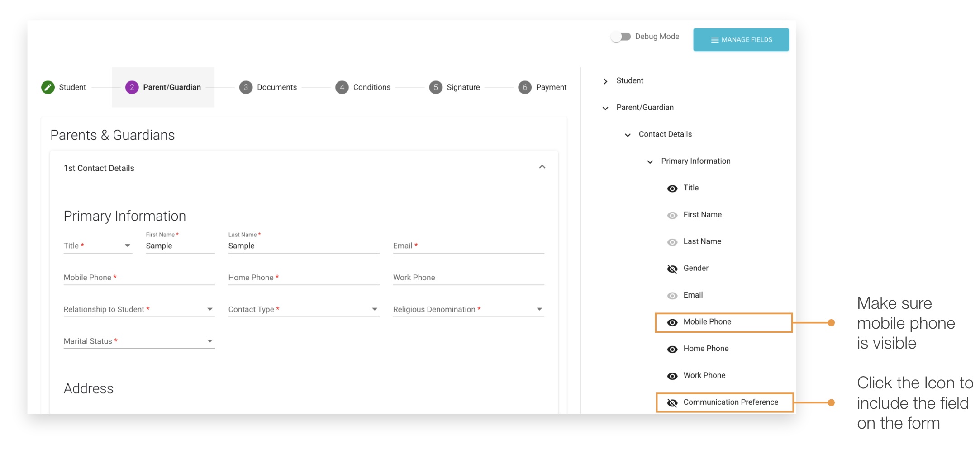Toggle visibility of Home Phone field
The width and height of the screenshot is (980, 463).
pyautogui.click(x=672, y=349)
